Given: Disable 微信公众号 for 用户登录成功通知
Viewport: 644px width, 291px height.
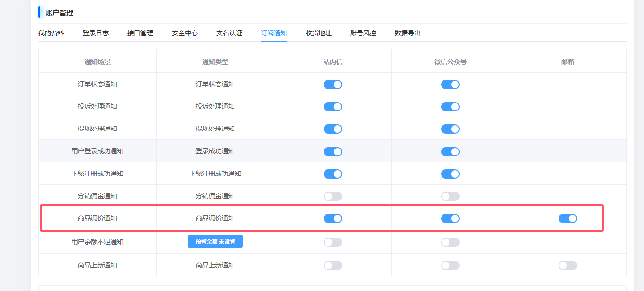Looking at the screenshot, I should 450,151.
